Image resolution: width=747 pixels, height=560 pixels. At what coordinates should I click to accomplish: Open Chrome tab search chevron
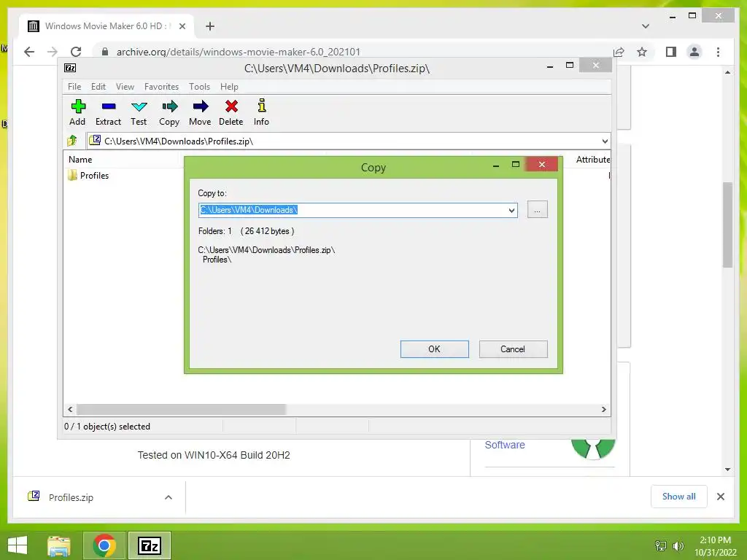pyautogui.click(x=645, y=26)
